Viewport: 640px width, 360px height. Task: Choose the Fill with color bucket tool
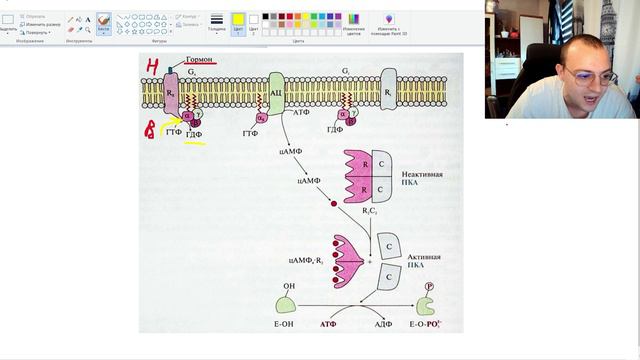coord(79,20)
